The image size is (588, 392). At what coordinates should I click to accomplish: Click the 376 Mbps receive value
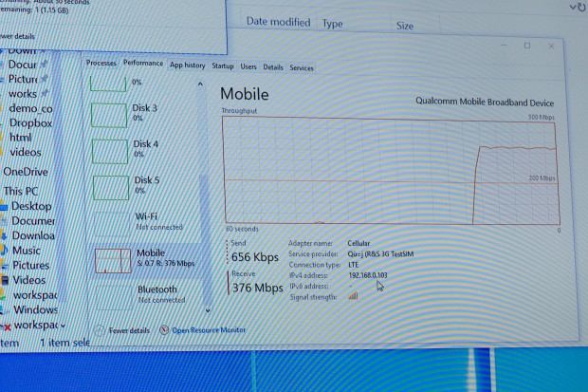pyautogui.click(x=257, y=288)
